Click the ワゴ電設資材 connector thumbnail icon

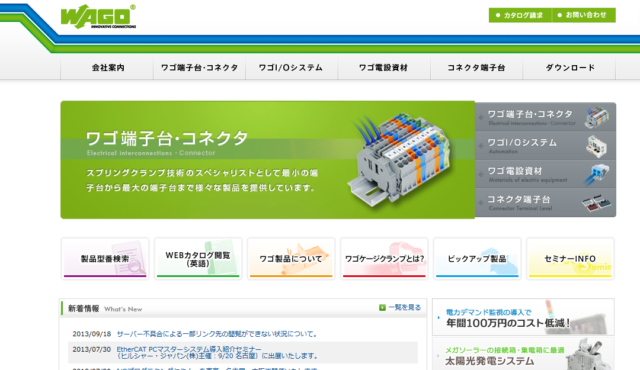coord(596,174)
